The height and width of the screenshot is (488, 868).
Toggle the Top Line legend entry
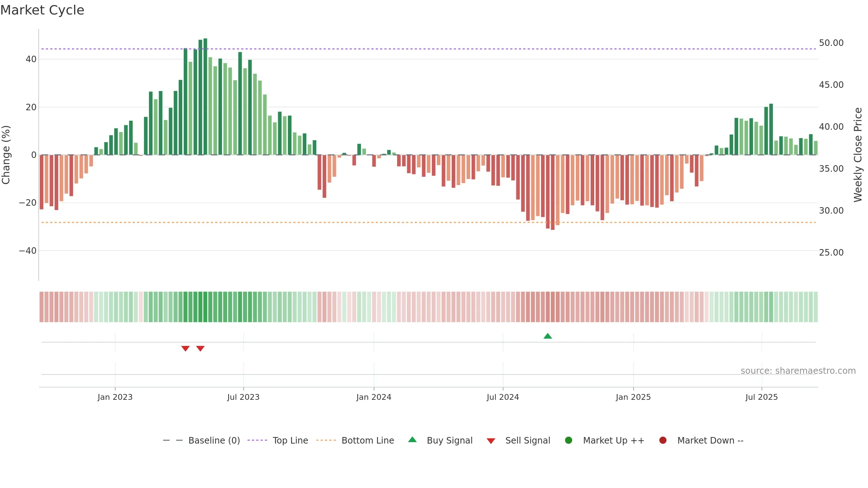coord(278,440)
